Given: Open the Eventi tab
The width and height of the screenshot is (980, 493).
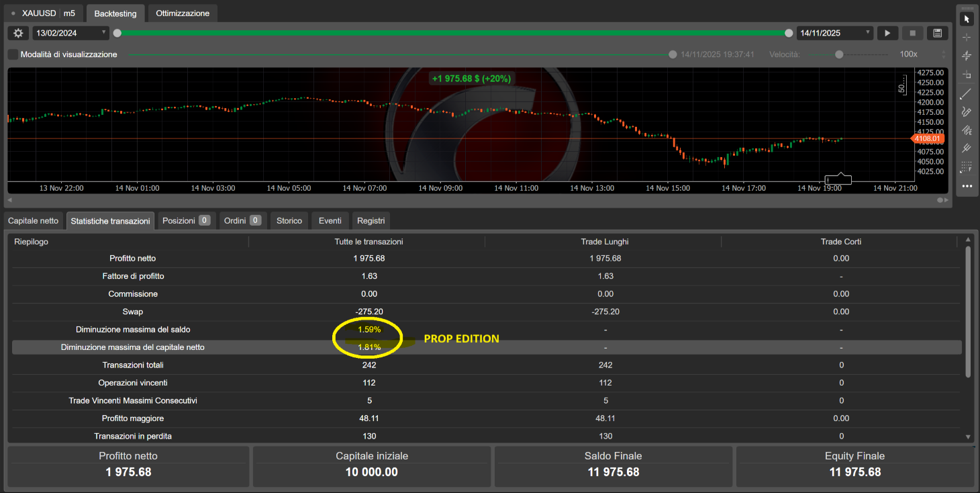Looking at the screenshot, I should point(330,221).
